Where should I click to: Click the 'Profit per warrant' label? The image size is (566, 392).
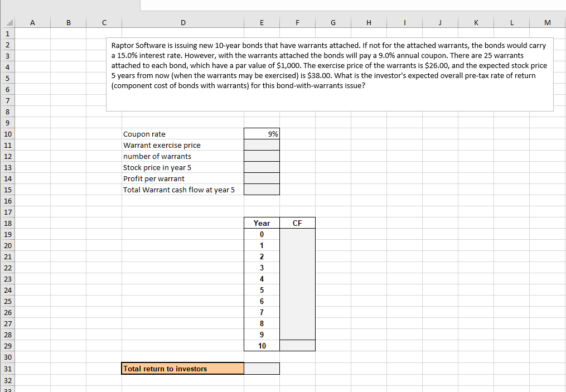tap(154, 178)
